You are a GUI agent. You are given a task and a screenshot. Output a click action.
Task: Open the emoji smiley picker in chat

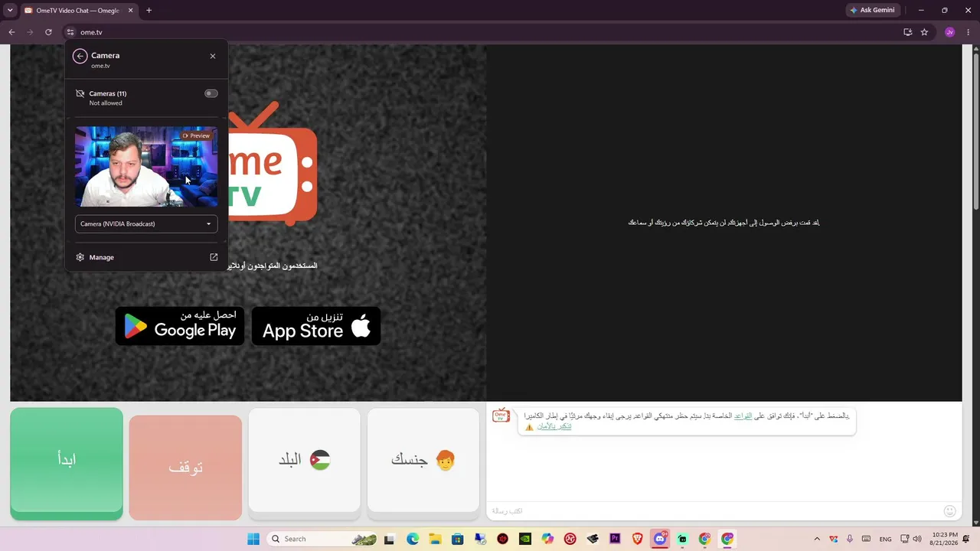tap(950, 510)
